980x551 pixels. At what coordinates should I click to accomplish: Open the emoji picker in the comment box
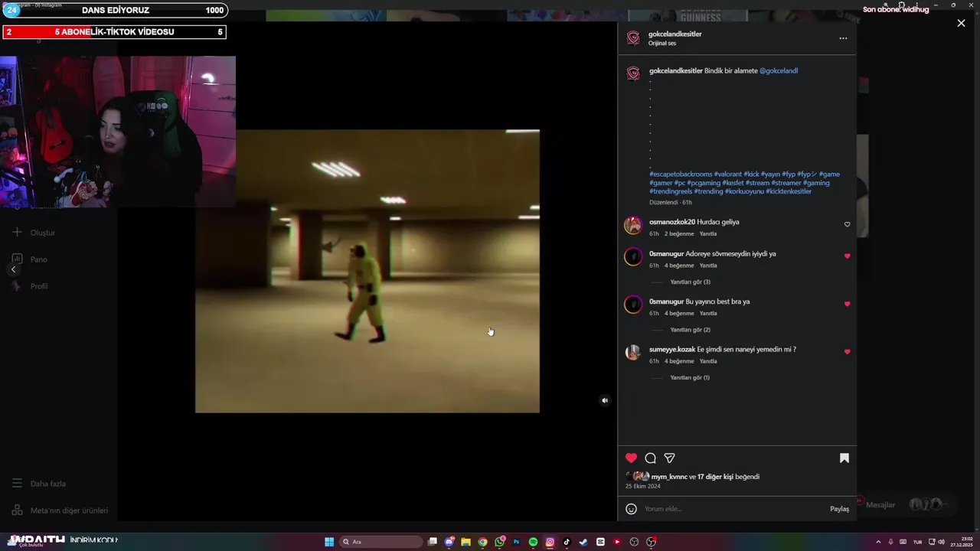click(631, 509)
